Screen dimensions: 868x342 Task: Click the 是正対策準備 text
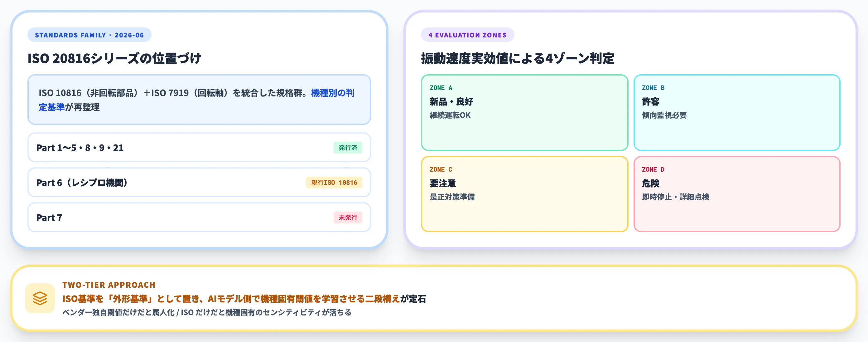(x=452, y=197)
